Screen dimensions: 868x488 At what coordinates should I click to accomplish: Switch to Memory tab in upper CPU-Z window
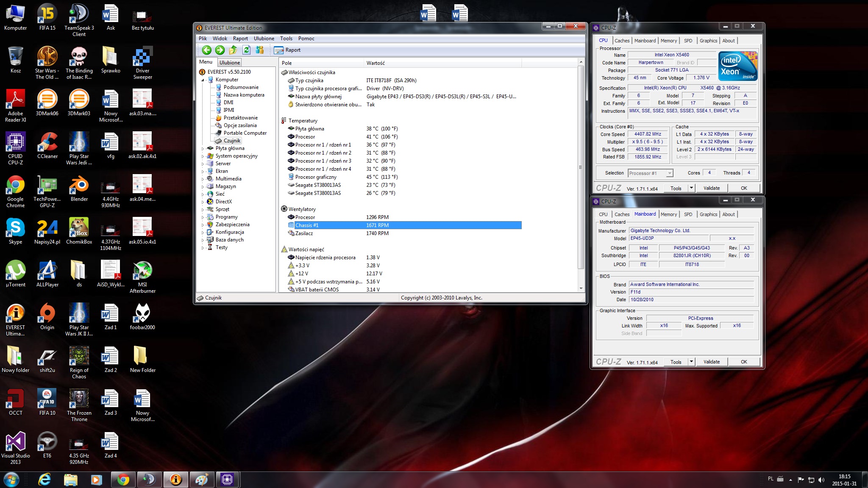pyautogui.click(x=668, y=41)
